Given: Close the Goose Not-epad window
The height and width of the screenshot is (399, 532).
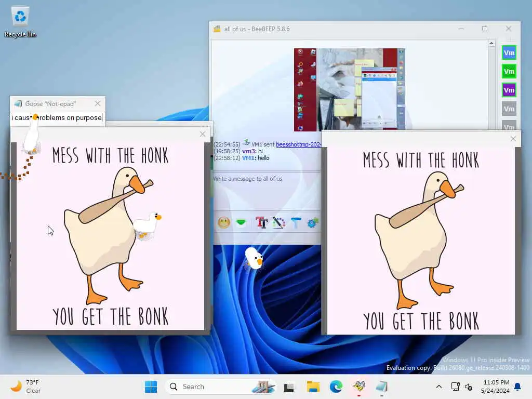Looking at the screenshot, I should click(98, 103).
